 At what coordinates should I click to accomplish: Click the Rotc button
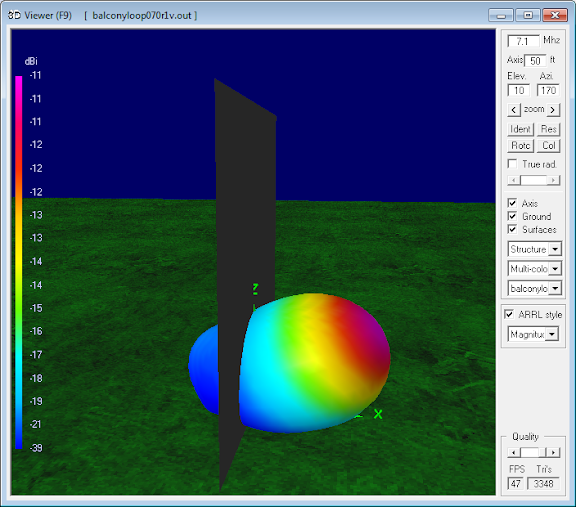click(520, 145)
